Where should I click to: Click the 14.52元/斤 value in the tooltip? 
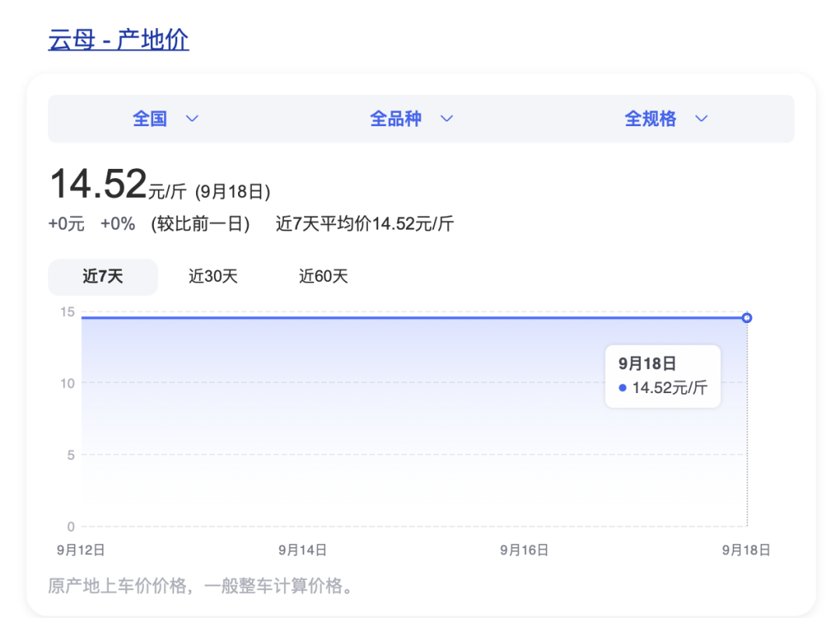click(x=670, y=388)
